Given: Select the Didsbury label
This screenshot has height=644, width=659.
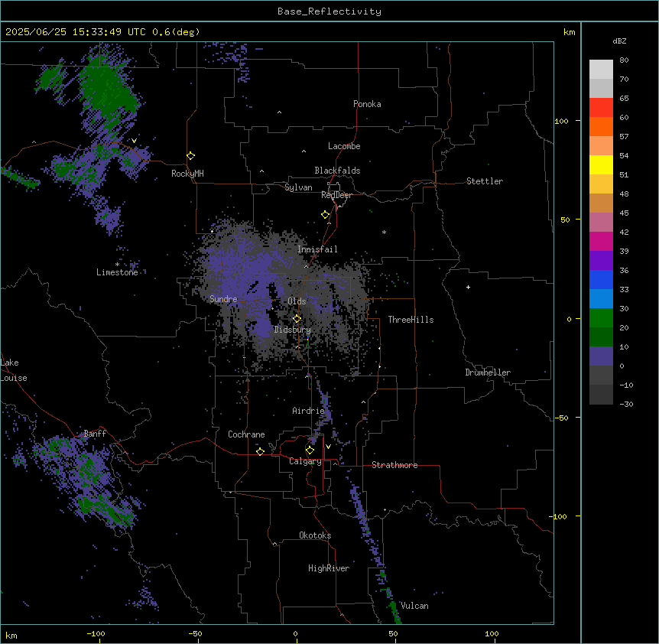Looking at the screenshot, I should (x=293, y=330).
